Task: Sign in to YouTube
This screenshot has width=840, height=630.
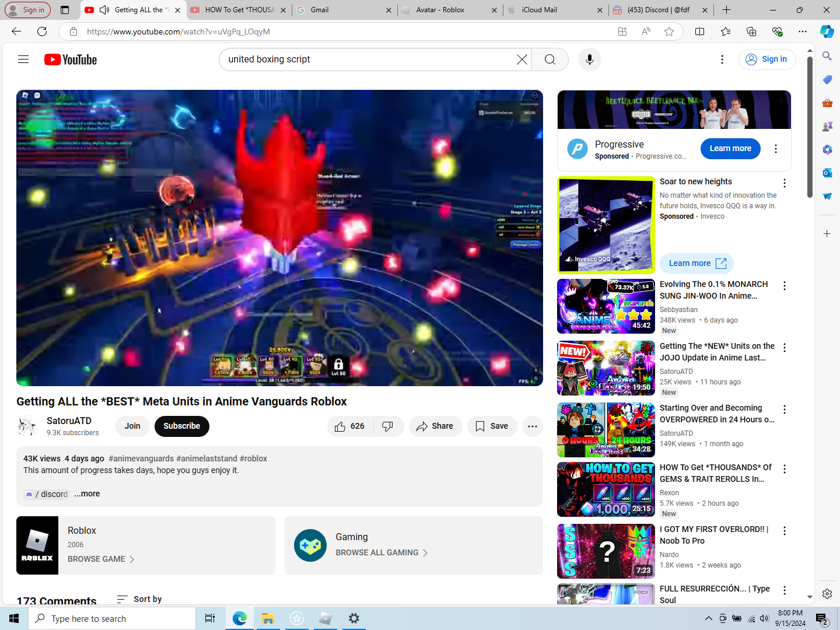Action: point(767,60)
